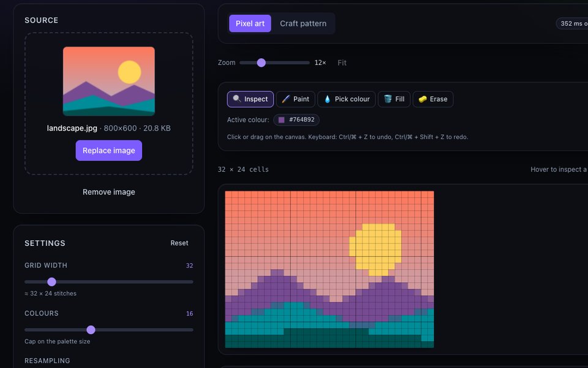
Task: Click the Colours value '16'
Action: coord(189,313)
